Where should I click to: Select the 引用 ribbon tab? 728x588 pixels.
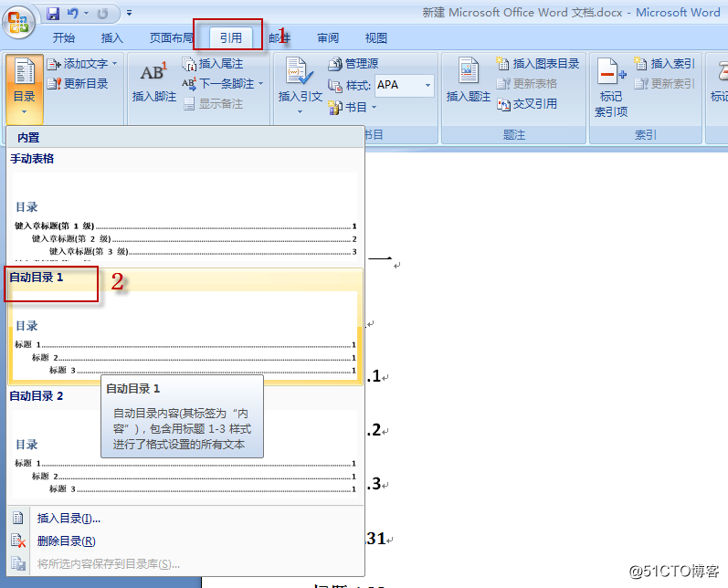[x=231, y=37]
